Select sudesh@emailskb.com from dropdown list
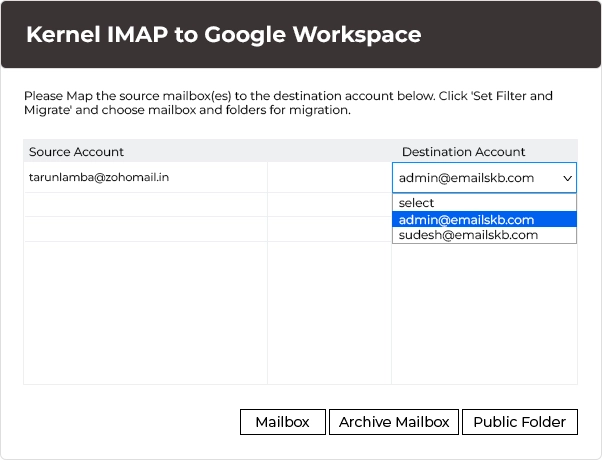 pyautogui.click(x=484, y=235)
